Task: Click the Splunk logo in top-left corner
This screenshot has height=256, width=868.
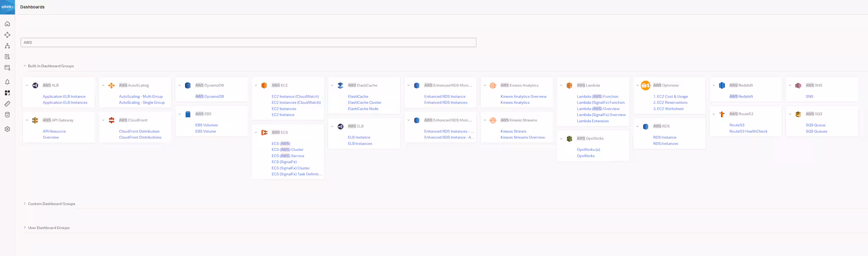Action: click(x=7, y=7)
